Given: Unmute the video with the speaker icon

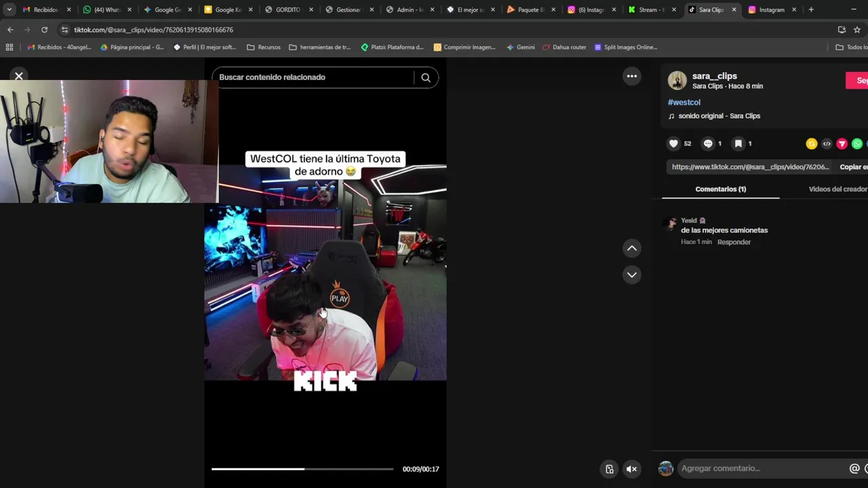Looking at the screenshot, I should coord(631,469).
